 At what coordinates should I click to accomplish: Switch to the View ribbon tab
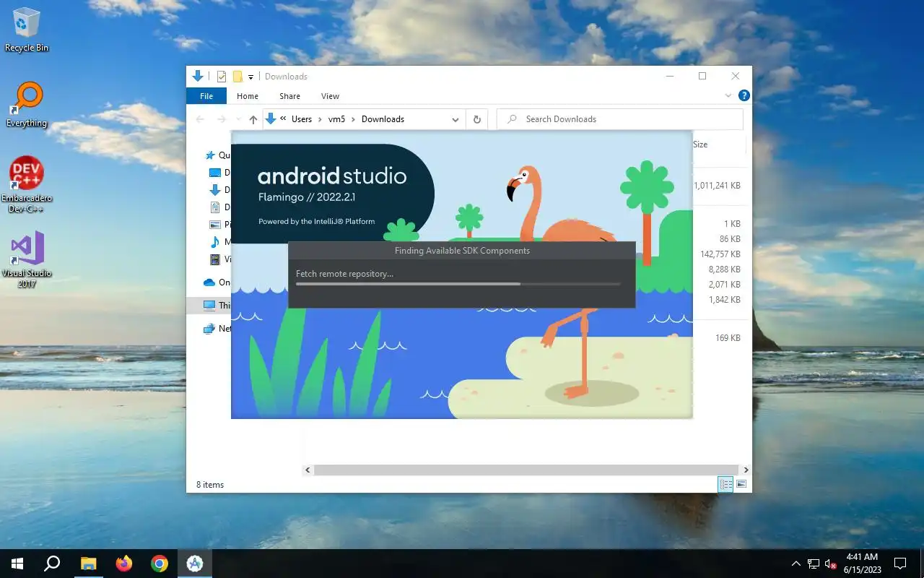(x=330, y=96)
